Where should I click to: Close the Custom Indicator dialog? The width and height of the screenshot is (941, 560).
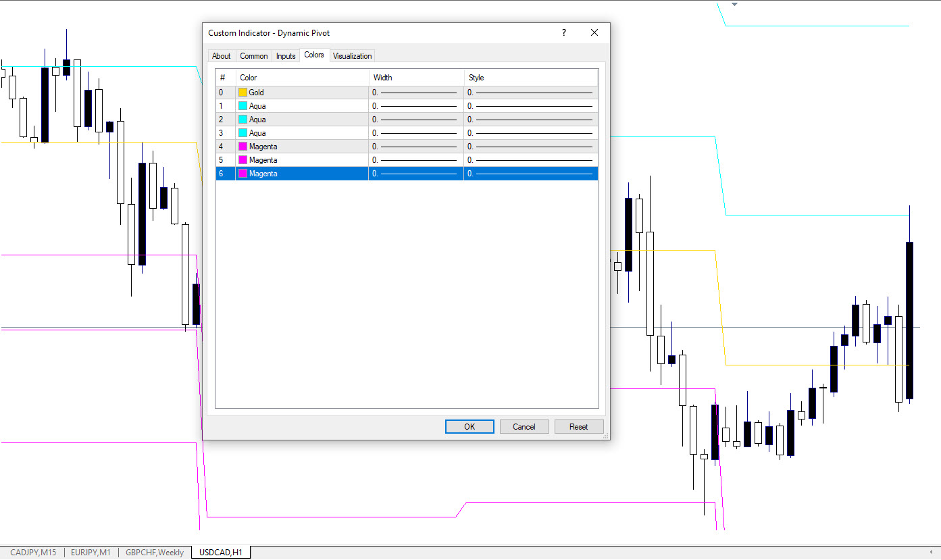pos(594,32)
